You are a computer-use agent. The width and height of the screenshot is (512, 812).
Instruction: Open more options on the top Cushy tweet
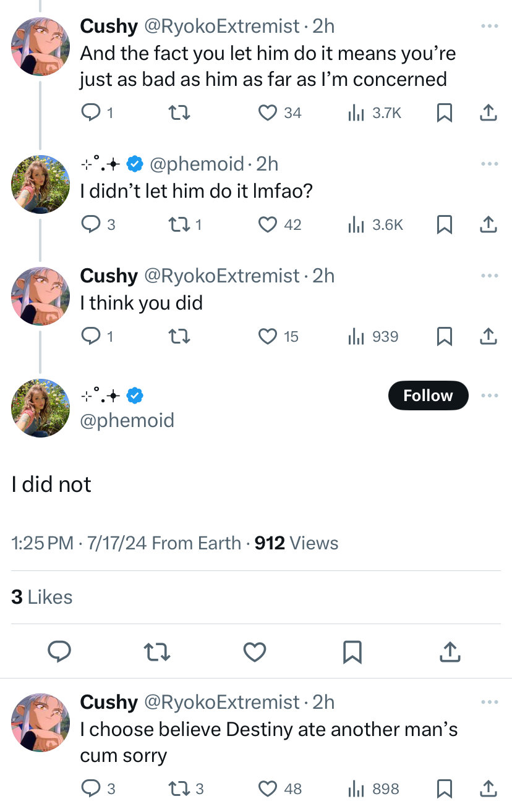pos(489,26)
